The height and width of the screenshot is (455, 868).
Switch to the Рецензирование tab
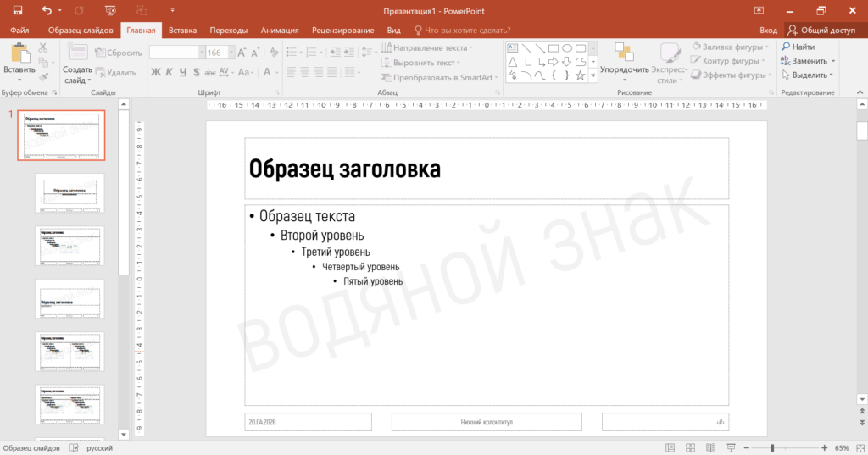pos(342,30)
